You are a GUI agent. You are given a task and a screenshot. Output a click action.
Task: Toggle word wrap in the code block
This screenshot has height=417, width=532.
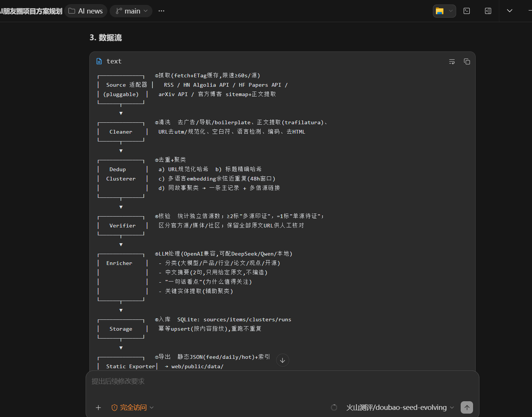(x=452, y=62)
